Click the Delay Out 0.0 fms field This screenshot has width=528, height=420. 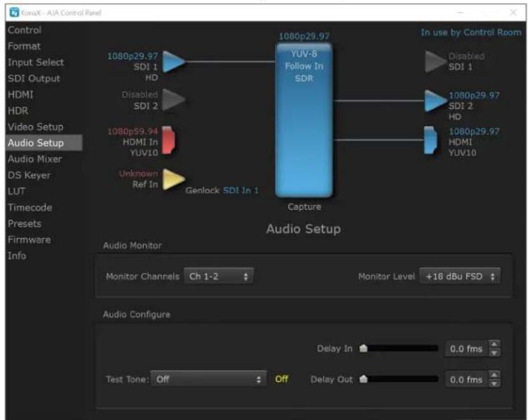click(x=466, y=379)
